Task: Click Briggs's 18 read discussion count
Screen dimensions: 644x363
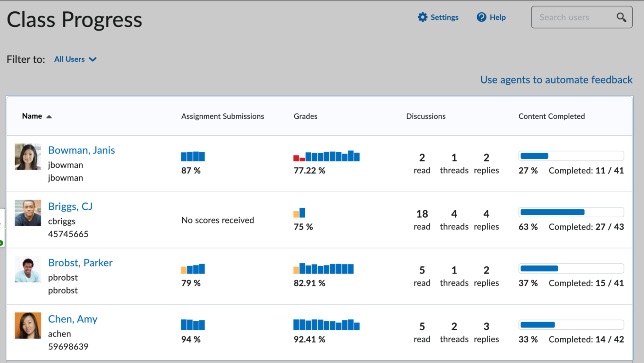Action: (x=422, y=214)
